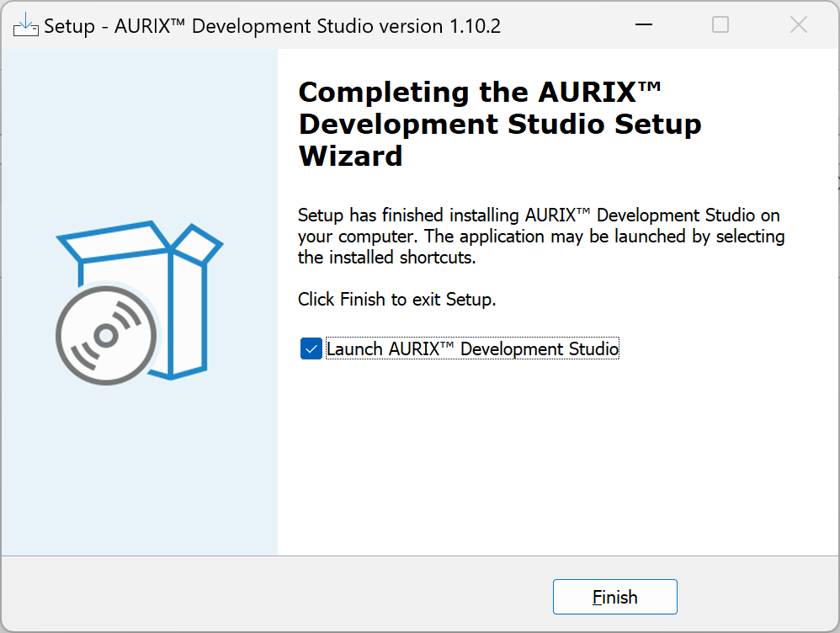Viewport: 840px width, 633px height.
Task: Click the setup installer icon in title bar
Action: [x=25, y=24]
